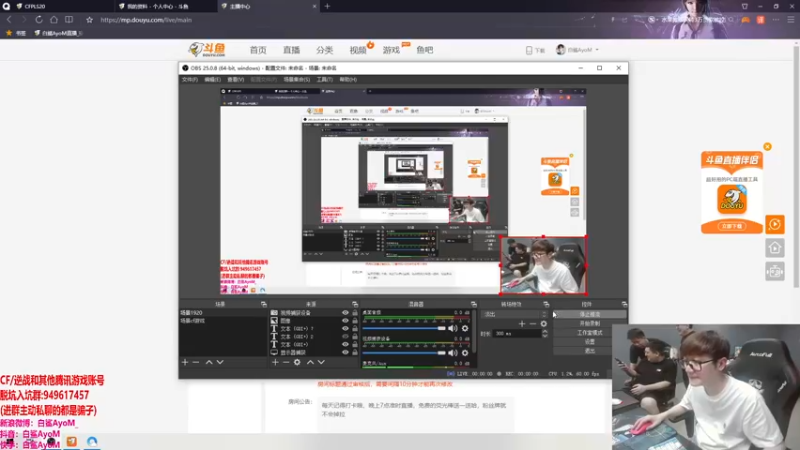
Task: Toggle visibility of 视频捕获设备 source
Action: [x=345, y=313]
